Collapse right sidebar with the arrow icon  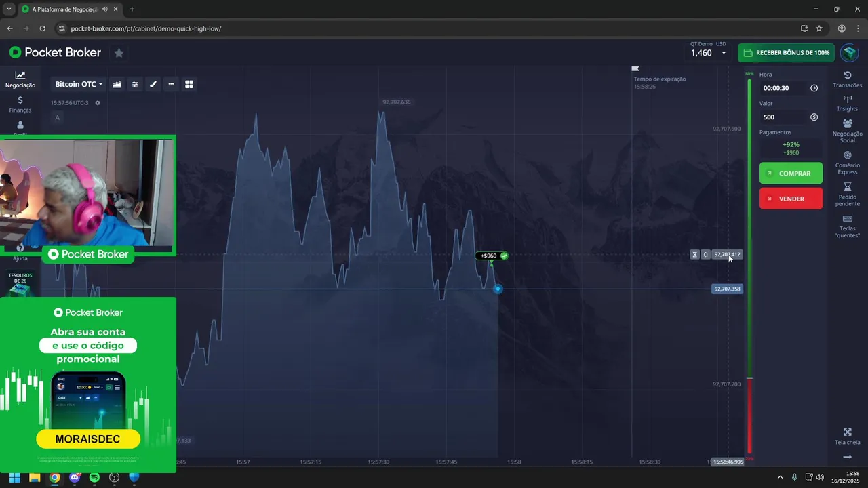tap(847, 457)
